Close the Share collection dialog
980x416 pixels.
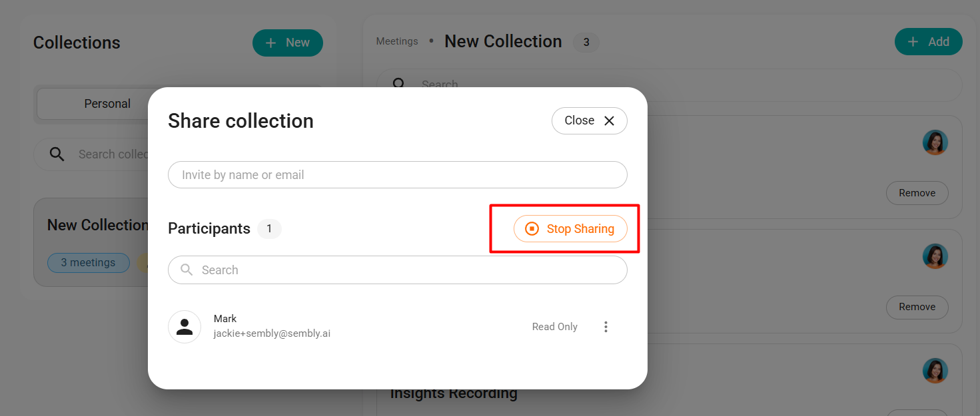click(x=590, y=120)
